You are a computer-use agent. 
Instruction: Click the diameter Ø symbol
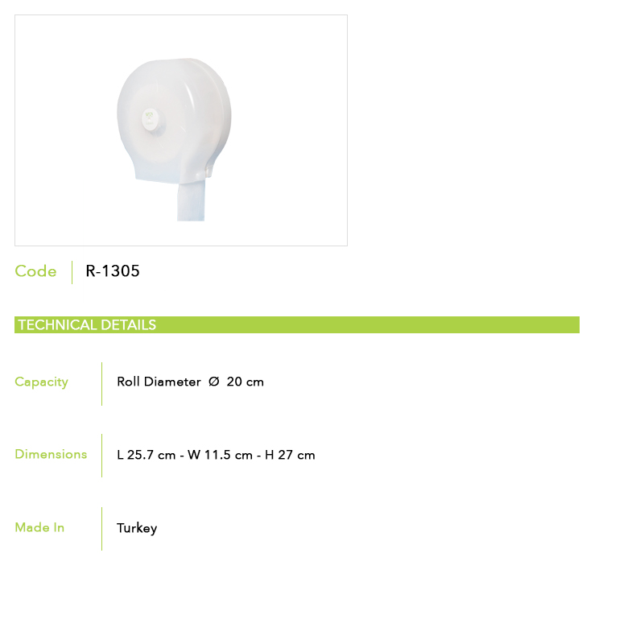pyautogui.click(x=213, y=382)
